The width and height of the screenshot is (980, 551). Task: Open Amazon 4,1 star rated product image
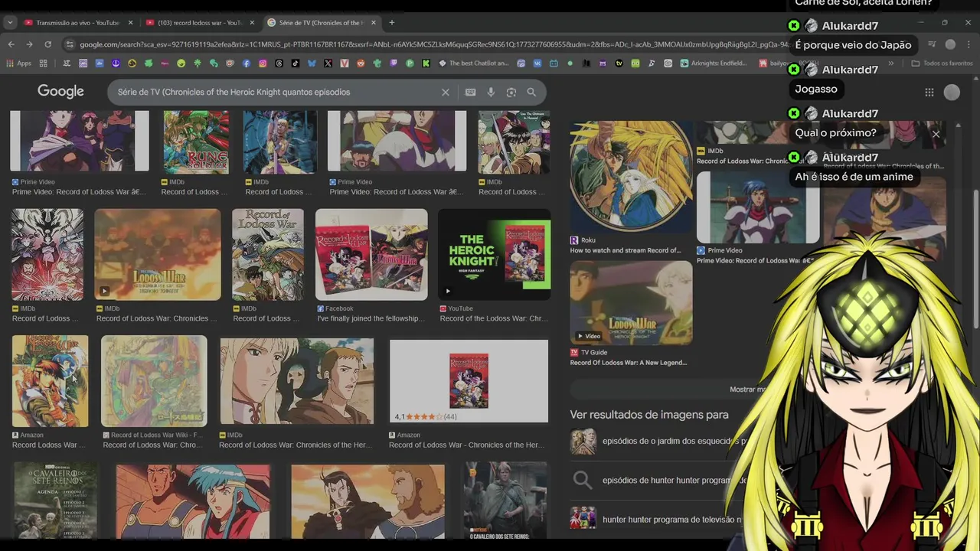click(469, 381)
